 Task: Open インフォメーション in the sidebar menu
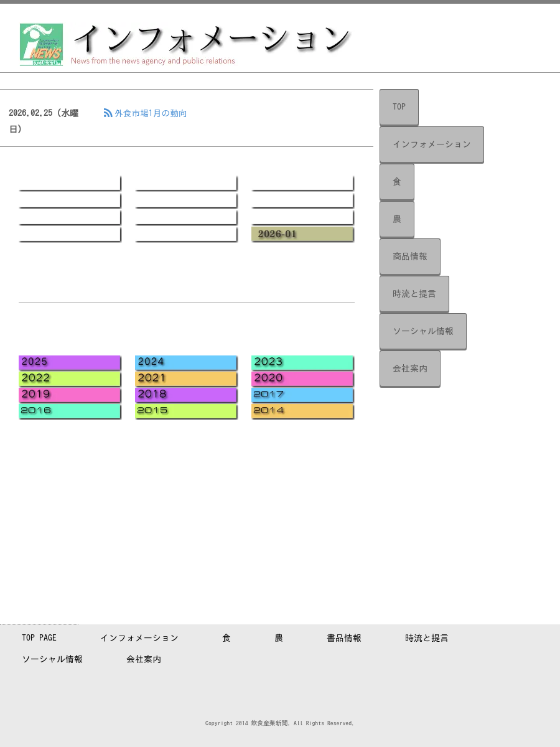coord(431,144)
